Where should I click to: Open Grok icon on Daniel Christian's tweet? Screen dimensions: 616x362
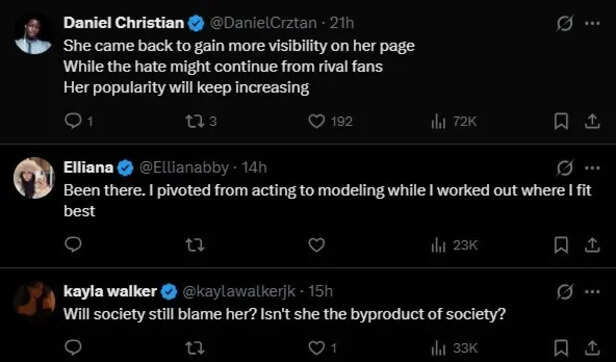tap(565, 24)
